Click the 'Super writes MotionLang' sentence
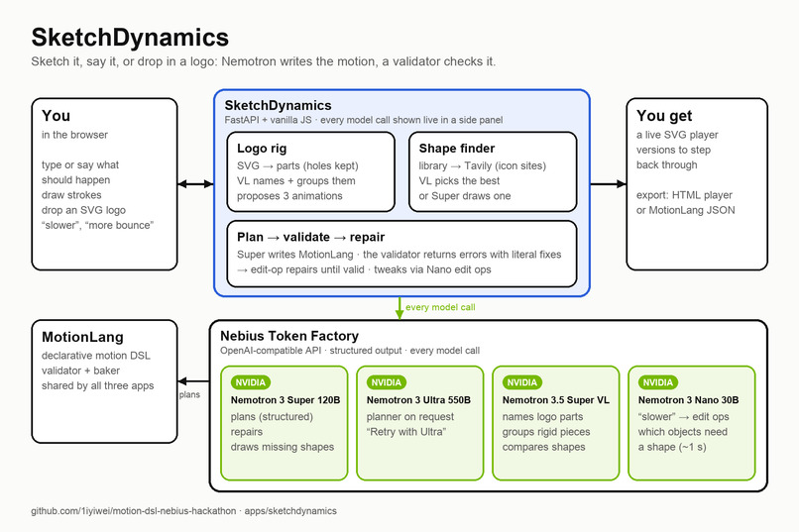Screen dimensions: 799x532 (x=399, y=255)
